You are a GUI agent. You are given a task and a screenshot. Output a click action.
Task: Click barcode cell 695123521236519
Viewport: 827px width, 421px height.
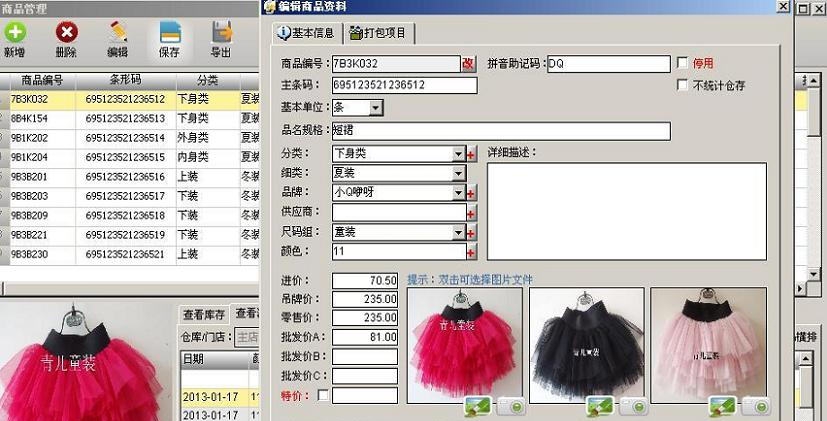[126, 235]
